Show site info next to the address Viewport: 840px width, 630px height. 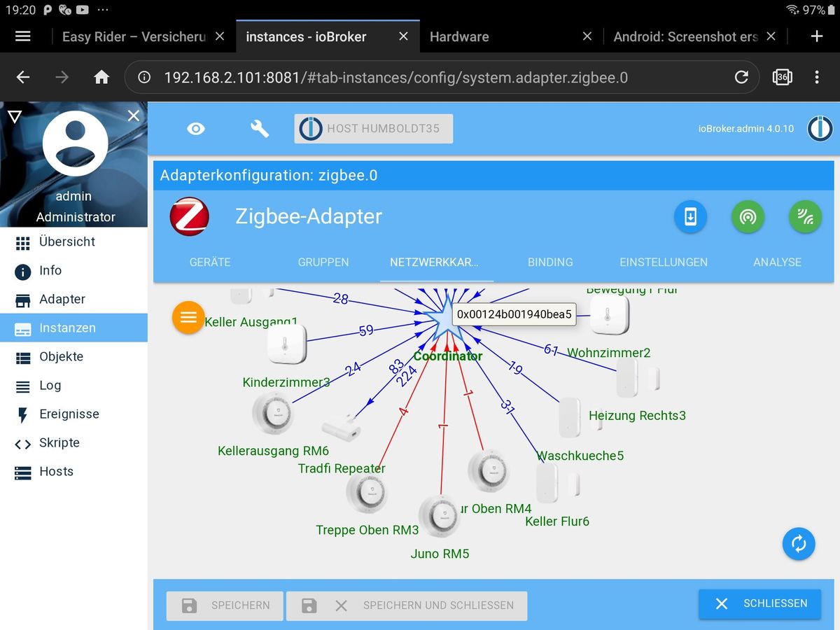pos(144,77)
